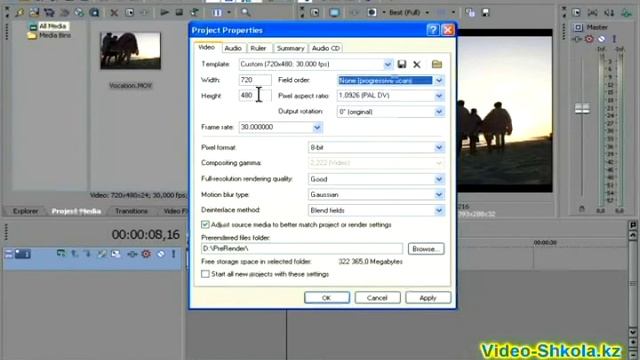Click Project Video Properties icon in preview toolbar

315,13
